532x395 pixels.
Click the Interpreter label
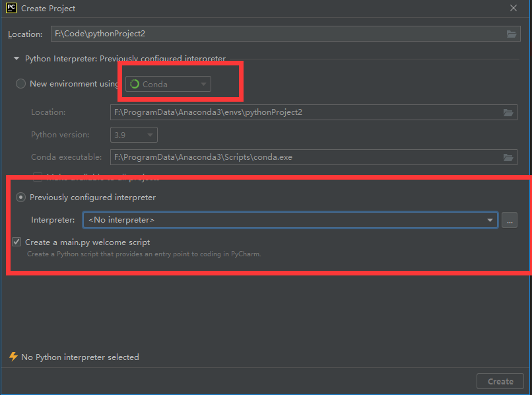(53, 220)
